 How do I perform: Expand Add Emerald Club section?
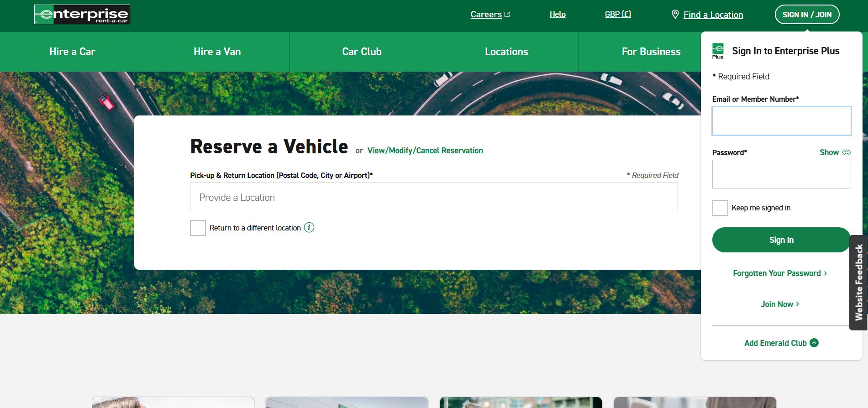[x=781, y=343]
